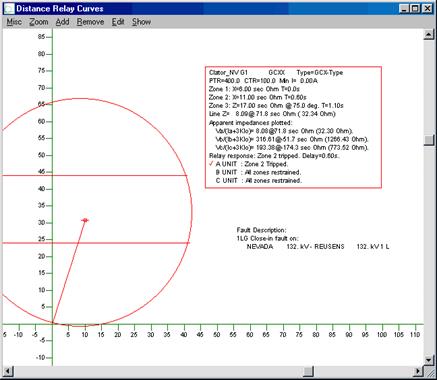Screen dimensions: 437x380
Task: Click the apparent impedance marker at arrow tip
Action: 85,220
